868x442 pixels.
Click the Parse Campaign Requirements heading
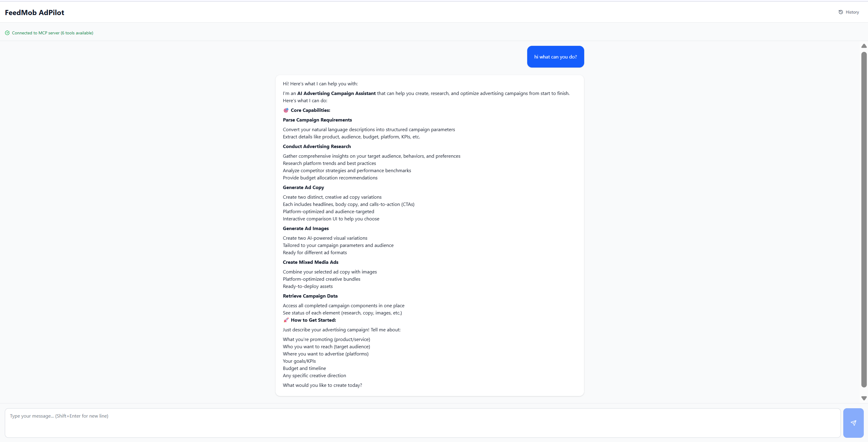(x=317, y=120)
